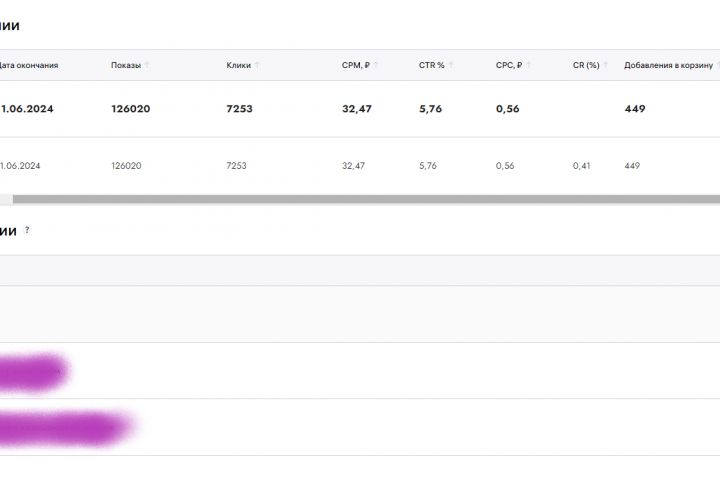Image resolution: width=720 pixels, height=480 pixels.
Task: Open the question mark help tooltip
Action: [x=27, y=230]
